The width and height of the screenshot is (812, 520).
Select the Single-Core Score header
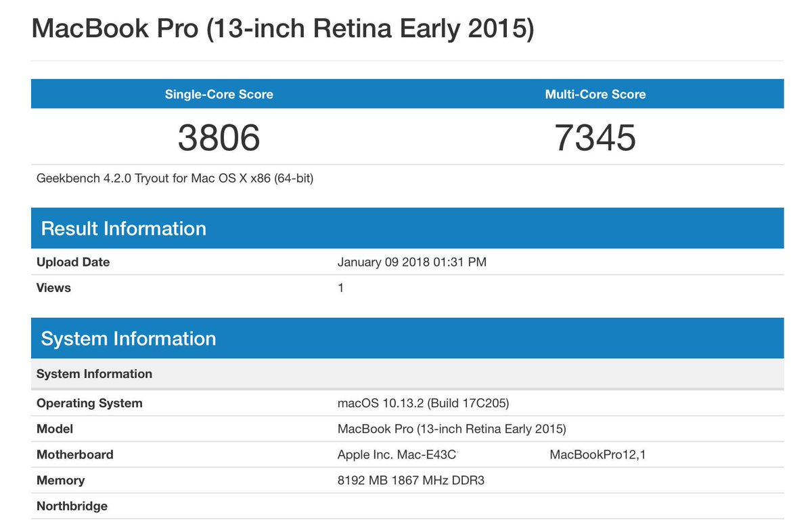219,94
